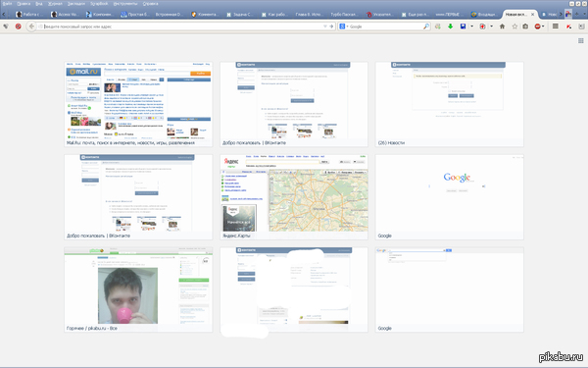Click the pinned icon after the tab strip

[568, 14]
